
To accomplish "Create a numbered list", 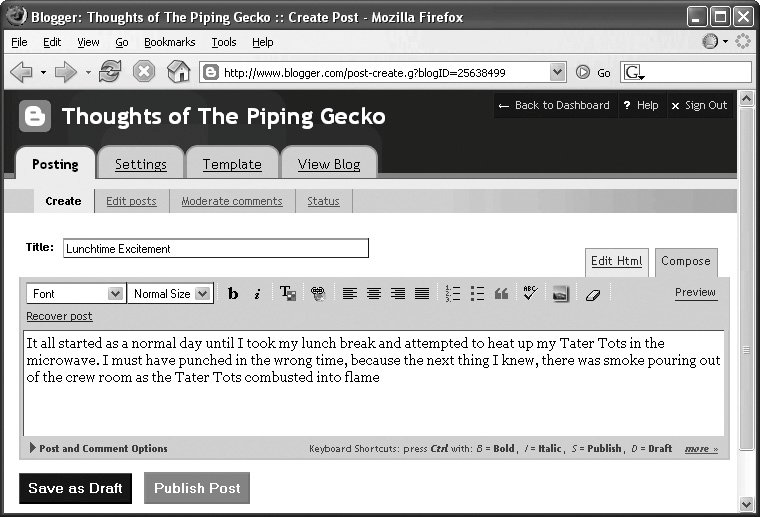I will click(x=452, y=293).
